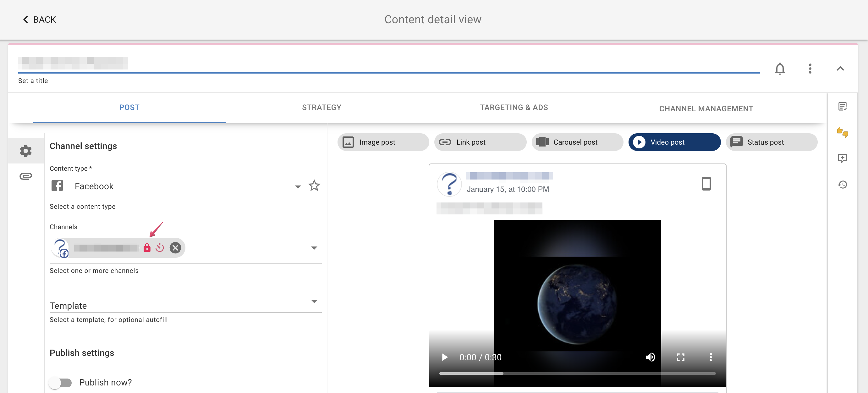This screenshot has width=868, height=393.
Task: Click the 0:00 / 0:30 time display
Action: [480, 357]
